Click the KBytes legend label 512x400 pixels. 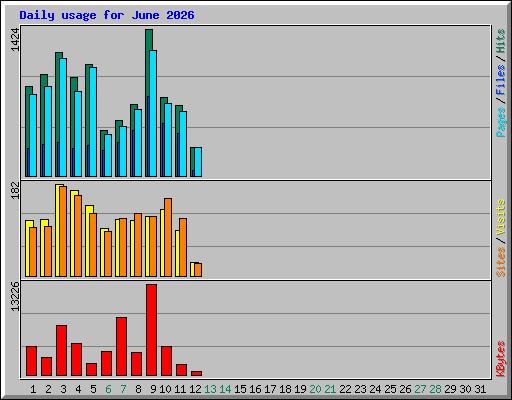tap(500, 359)
